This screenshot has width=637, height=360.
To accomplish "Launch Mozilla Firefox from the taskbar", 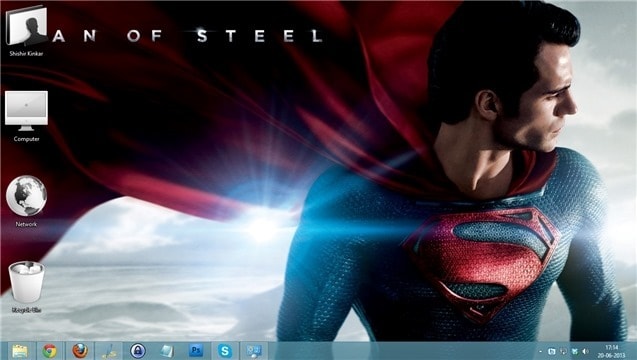I will coord(80,351).
